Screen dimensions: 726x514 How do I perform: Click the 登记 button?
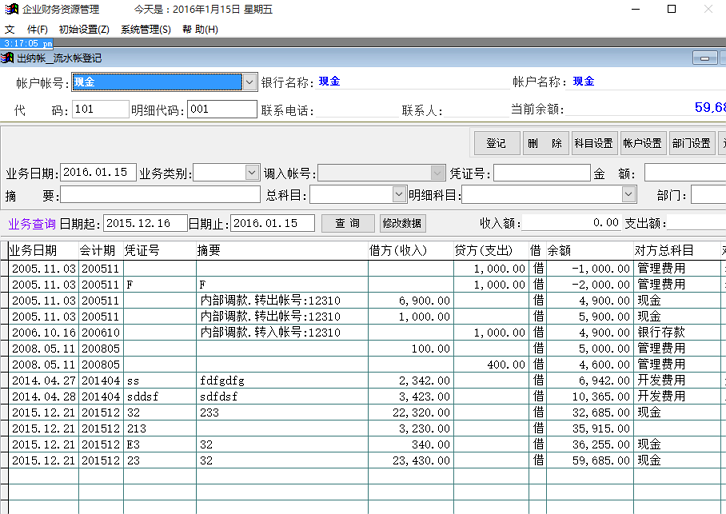click(x=497, y=143)
